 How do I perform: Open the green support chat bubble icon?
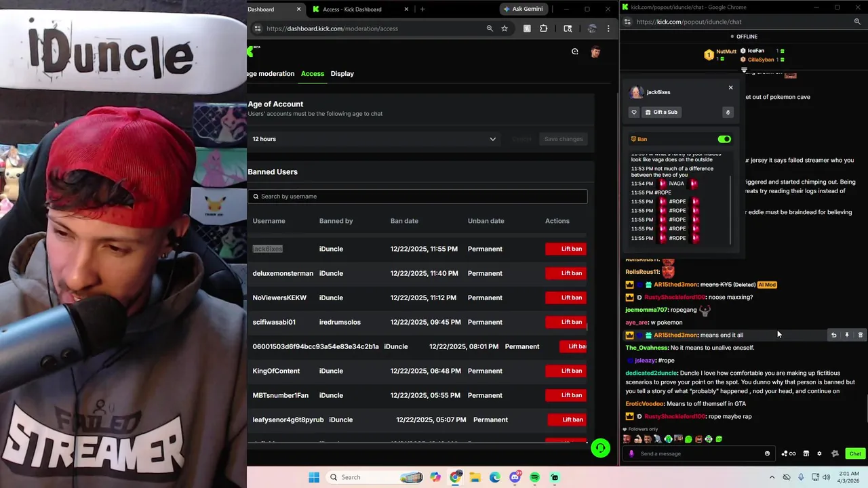tap(600, 448)
